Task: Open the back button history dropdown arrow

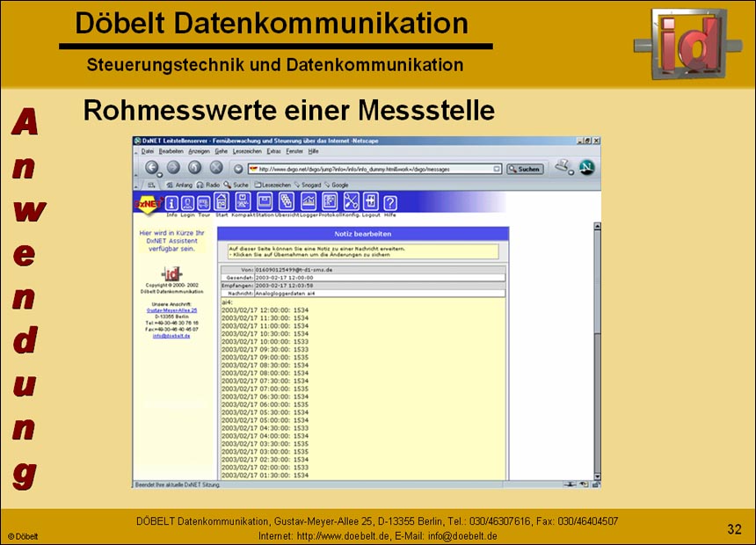Action: [x=160, y=175]
